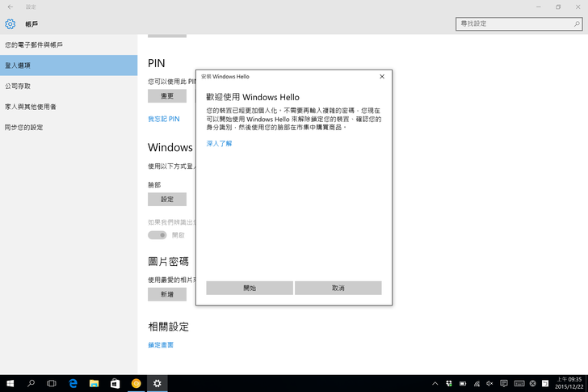Click the muted speaker volume icon
This screenshot has width=588, height=392.
coord(489,383)
